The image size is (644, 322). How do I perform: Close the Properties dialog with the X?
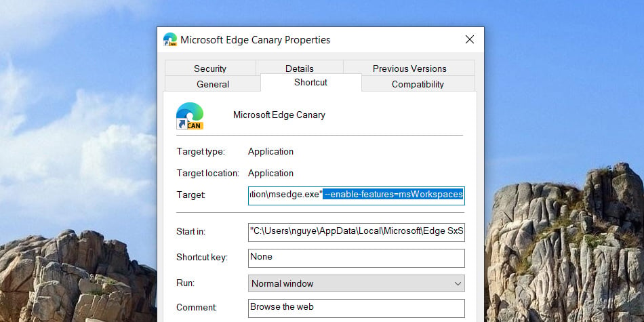[470, 39]
